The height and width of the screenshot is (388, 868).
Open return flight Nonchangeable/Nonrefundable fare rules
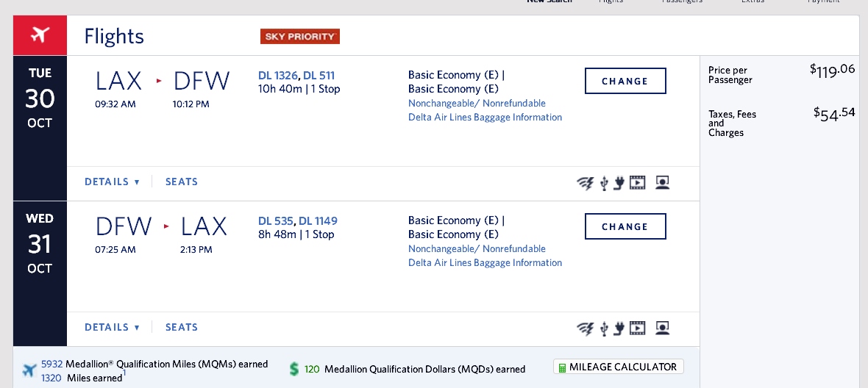[x=477, y=249]
